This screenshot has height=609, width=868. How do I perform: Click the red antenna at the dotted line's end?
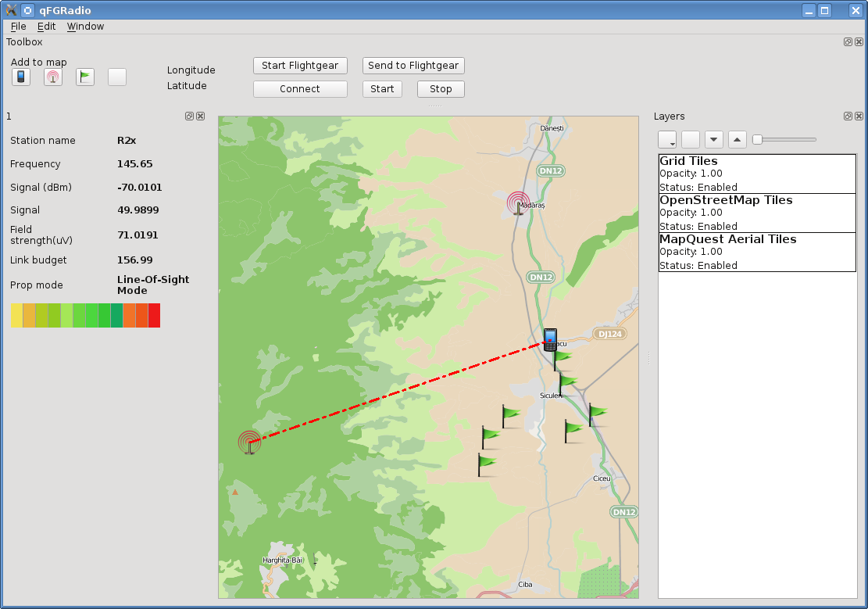(250, 442)
